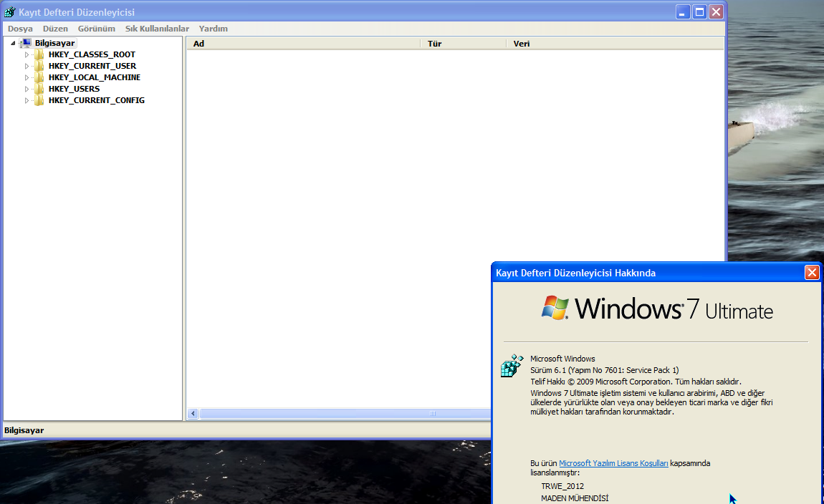The height and width of the screenshot is (504, 824).
Task: Click the Registry Editor title bar icon
Action: 10,11
